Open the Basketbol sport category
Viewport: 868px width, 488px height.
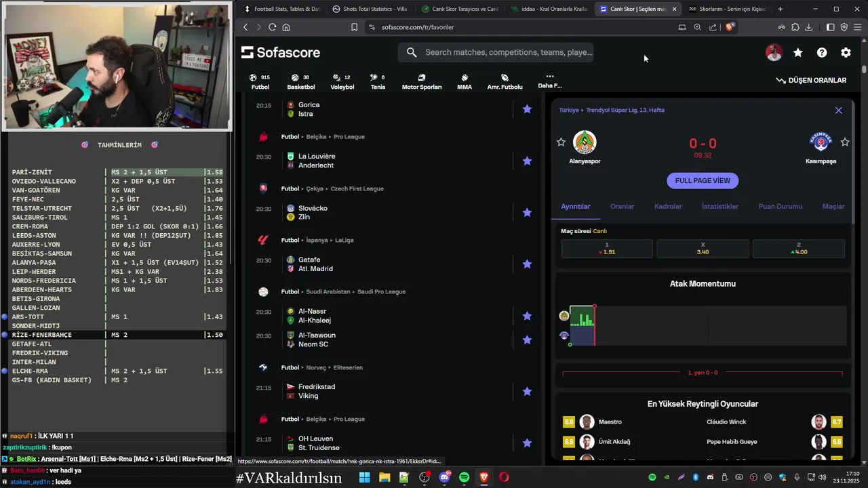click(x=300, y=82)
